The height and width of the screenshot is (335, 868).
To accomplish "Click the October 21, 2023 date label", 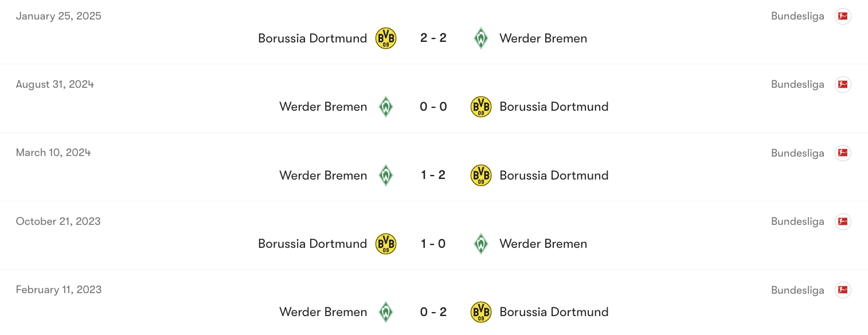I will coord(58,221).
